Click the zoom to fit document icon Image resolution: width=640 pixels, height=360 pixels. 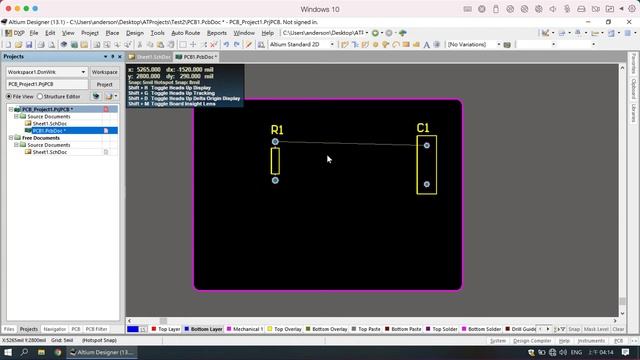coord(96,44)
